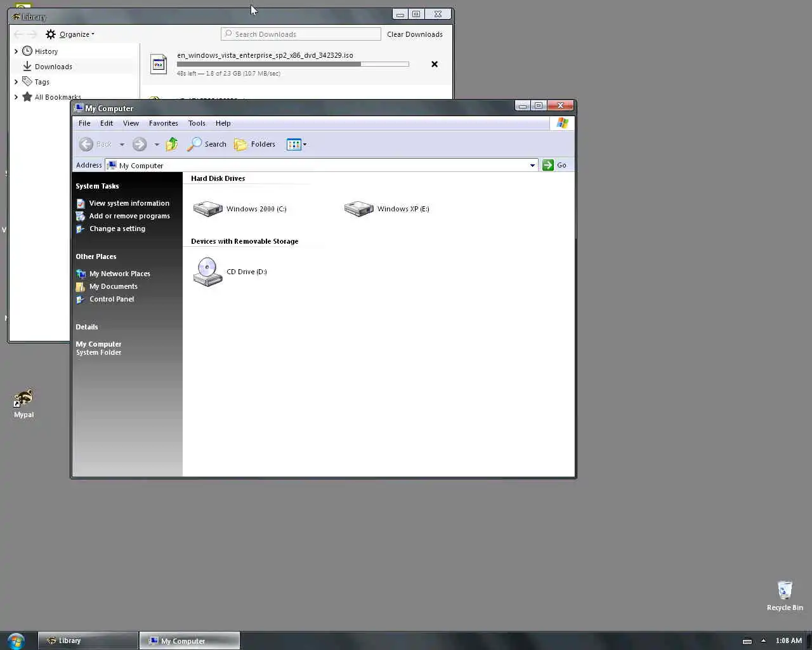Click the ISO download progress bar
This screenshot has height=650, width=812.
293,64
